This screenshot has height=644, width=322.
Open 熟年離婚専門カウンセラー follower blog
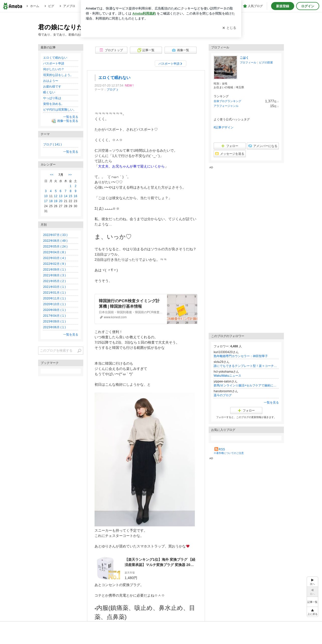click(241, 356)
